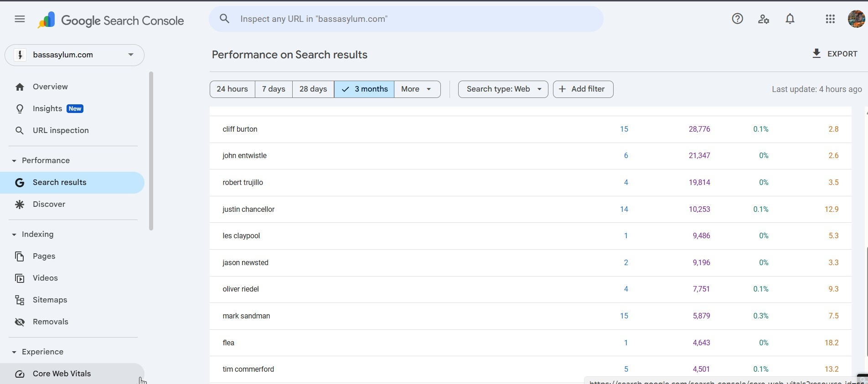
Task: Click the Add filter button
Action: click(x=583, y=89)
